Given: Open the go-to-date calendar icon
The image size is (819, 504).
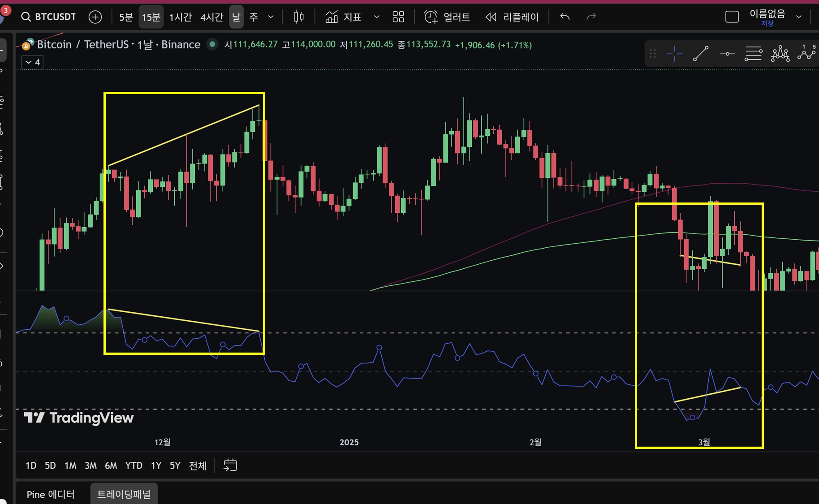Looking at the screenshot, I should click(230, 465).
